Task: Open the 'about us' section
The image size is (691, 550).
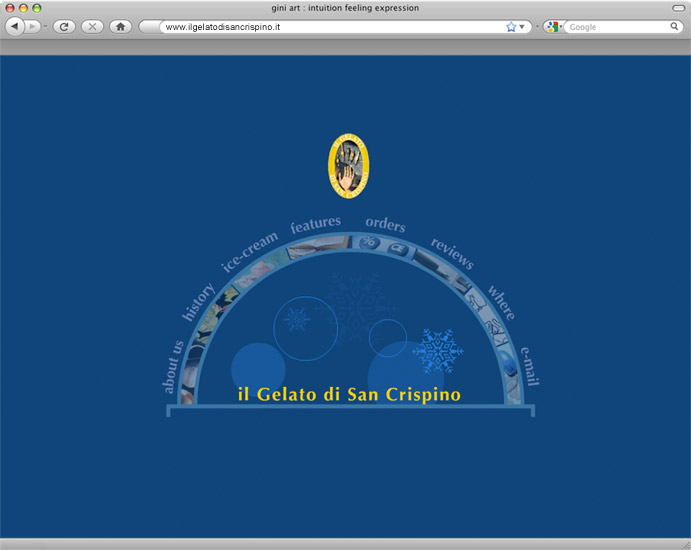Action: tap(172, 366)
